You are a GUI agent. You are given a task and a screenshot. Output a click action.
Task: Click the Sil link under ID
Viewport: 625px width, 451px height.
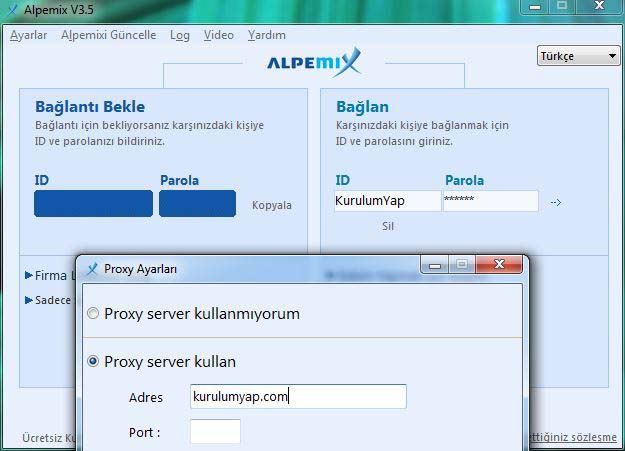(x=388, y=226)
